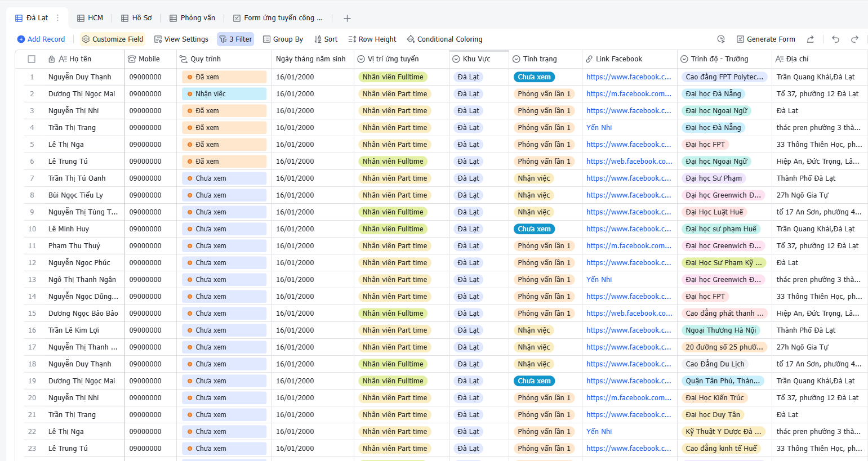This screenshot has width=868, height=461.
Task: Open Yến Nhi link in row 4
Action: pos(599,128)
